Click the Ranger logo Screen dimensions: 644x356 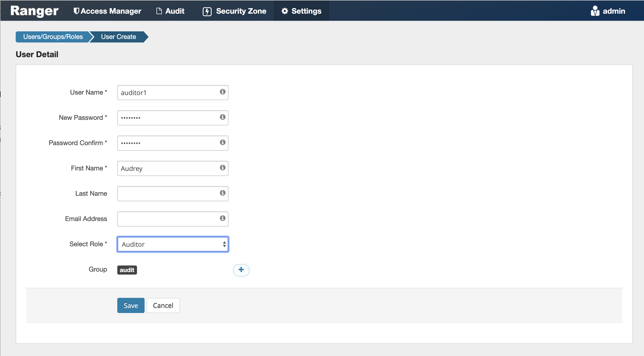(34, 11)
